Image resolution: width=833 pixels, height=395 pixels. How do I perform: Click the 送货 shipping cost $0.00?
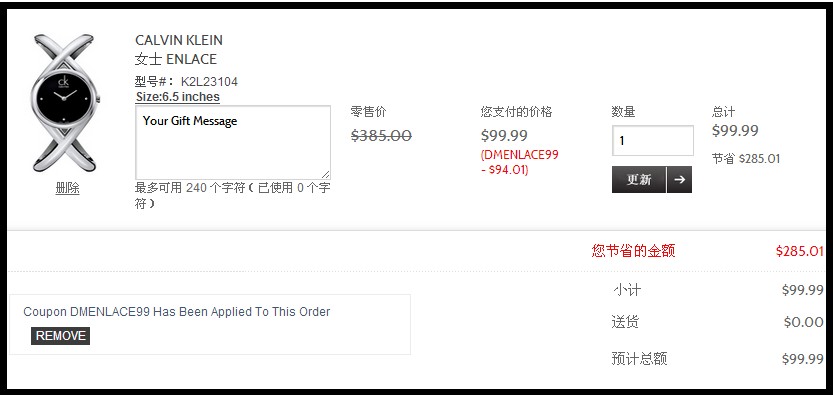(804, 322)
